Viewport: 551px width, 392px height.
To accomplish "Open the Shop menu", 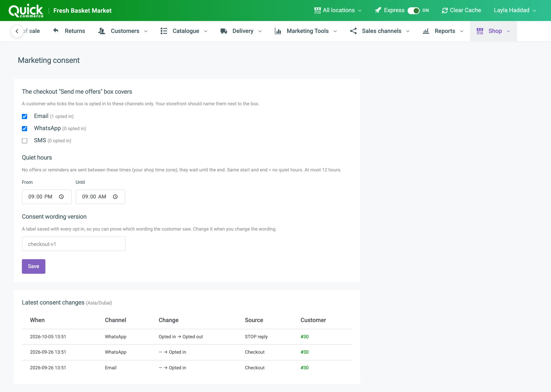I will [493, 31].
